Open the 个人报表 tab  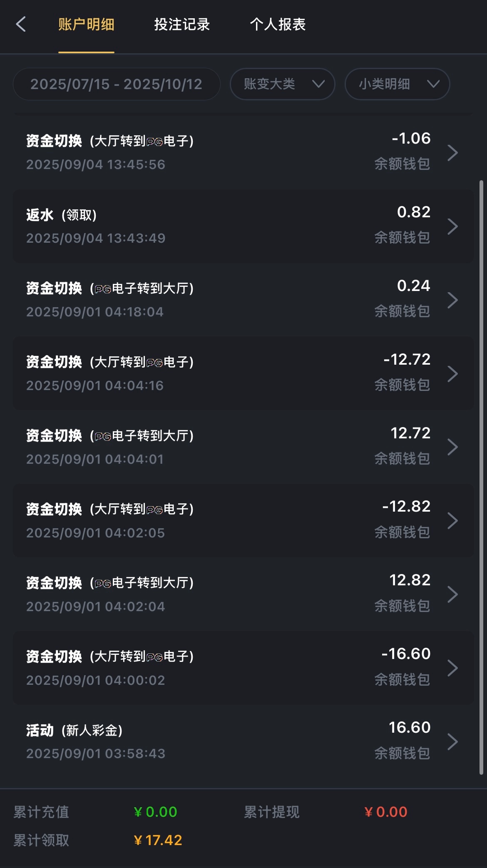(278, 25)
